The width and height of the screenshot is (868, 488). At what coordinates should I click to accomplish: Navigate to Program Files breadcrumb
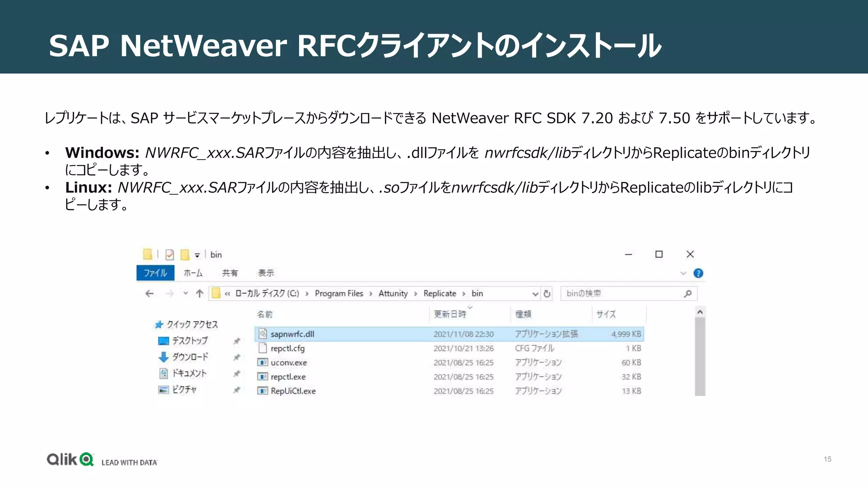339,293
